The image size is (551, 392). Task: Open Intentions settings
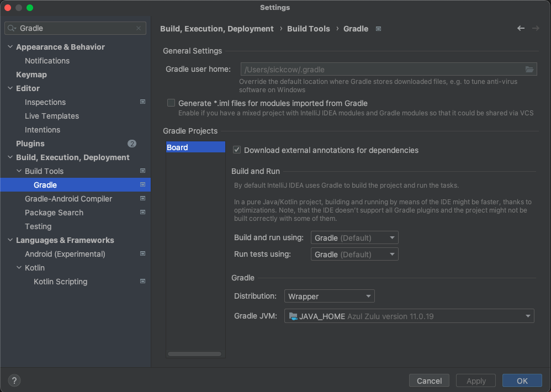pos(43,130)
